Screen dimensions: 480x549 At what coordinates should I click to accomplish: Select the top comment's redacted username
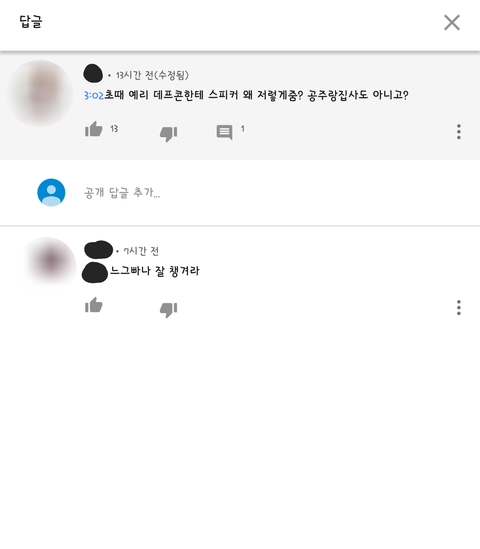click(93, 73)
